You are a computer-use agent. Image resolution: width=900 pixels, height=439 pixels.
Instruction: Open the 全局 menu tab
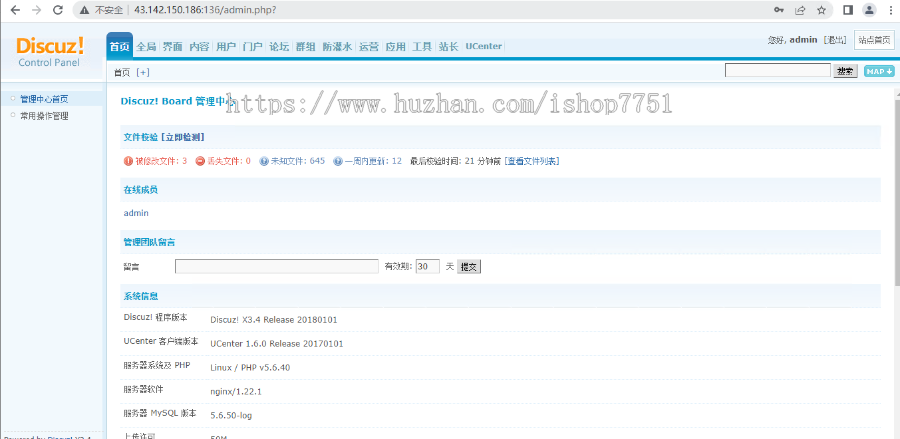point(146,46)
